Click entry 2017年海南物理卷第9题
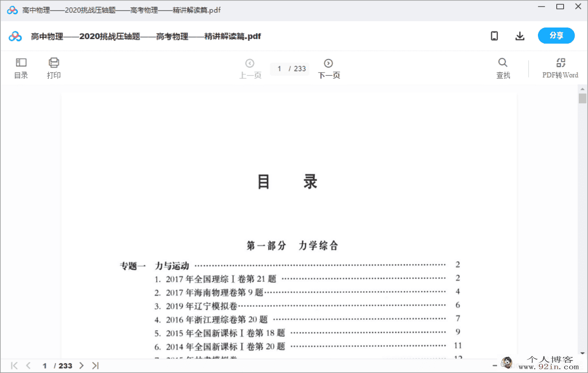Image resolution: width=588 pixels, height=373 pixels. [x=209, y=292]
